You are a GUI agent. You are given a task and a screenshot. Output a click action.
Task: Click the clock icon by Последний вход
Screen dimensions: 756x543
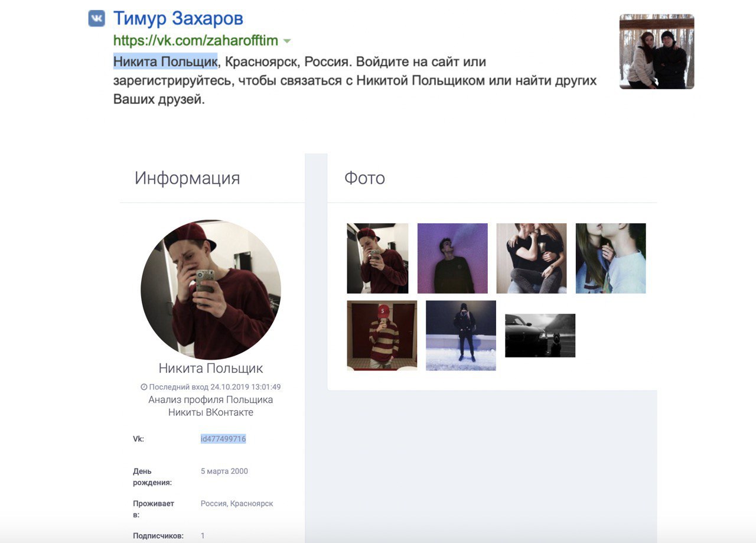pos(144,387)
